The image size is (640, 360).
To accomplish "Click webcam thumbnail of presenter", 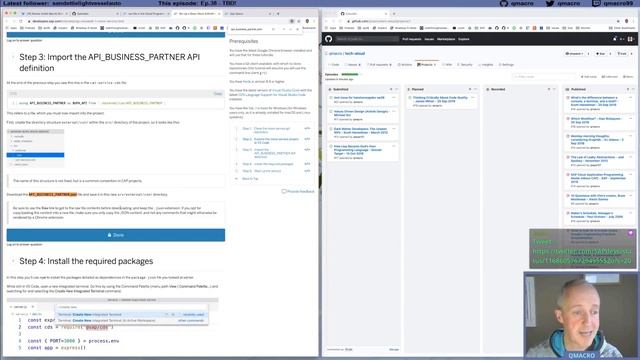I will [582, 316].
